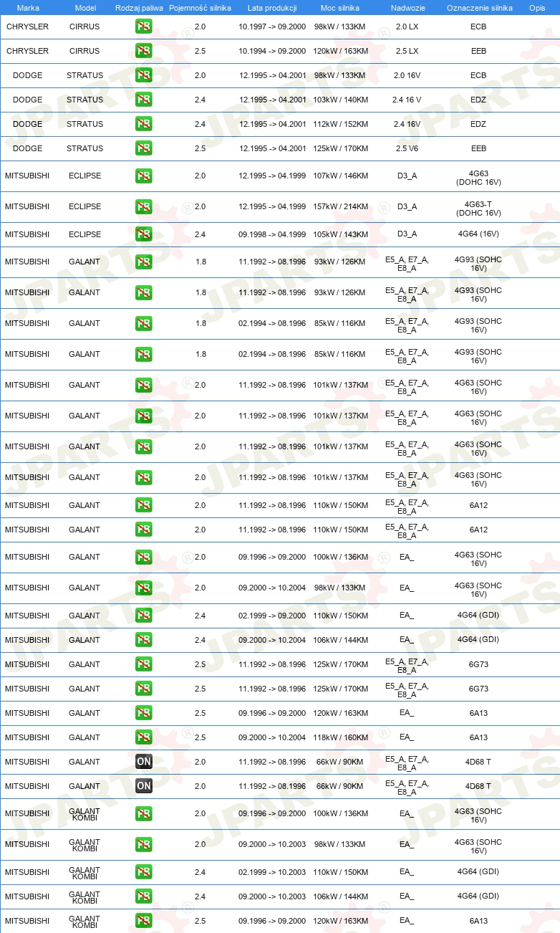Click the Rodzaj paliwa column header

click(139, 8)
